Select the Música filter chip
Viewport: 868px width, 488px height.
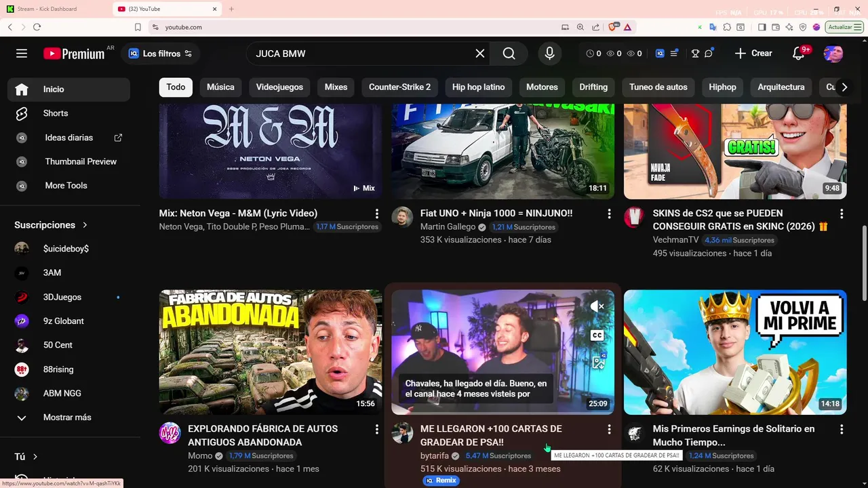[x=220, y=87]
